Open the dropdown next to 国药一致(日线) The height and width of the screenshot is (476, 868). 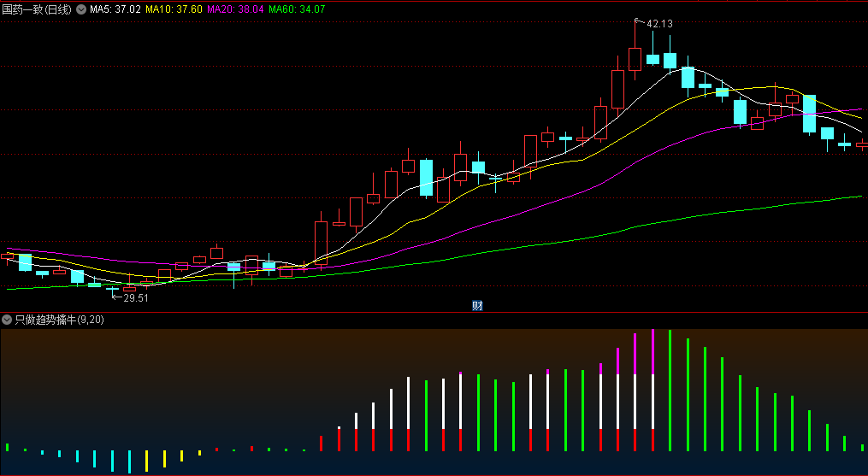81,9
